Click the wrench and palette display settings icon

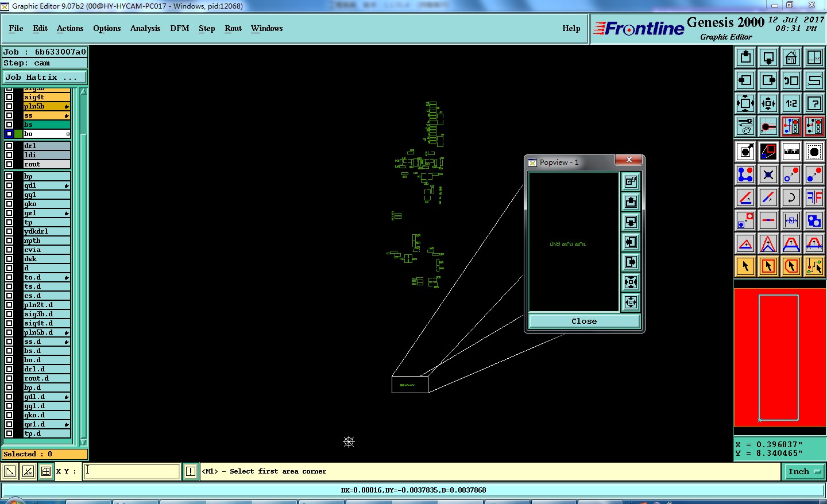pyautogui.click(x=745, y=126)
